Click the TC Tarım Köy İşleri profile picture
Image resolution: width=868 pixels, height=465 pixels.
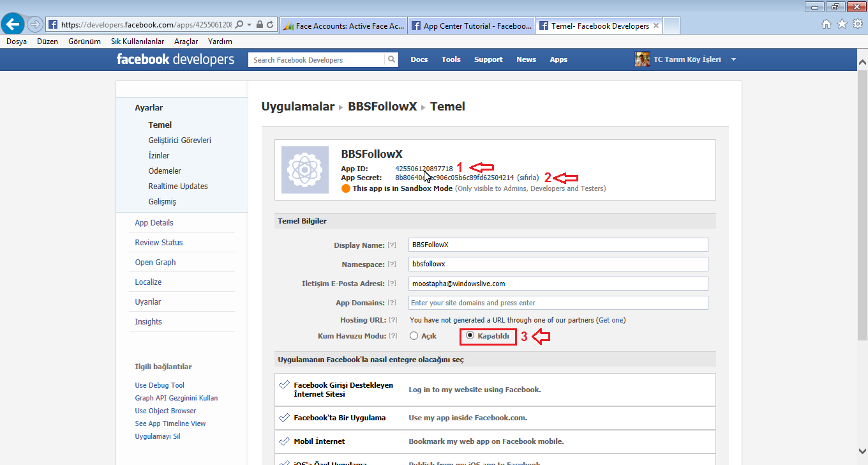click(x=642, y=59)
